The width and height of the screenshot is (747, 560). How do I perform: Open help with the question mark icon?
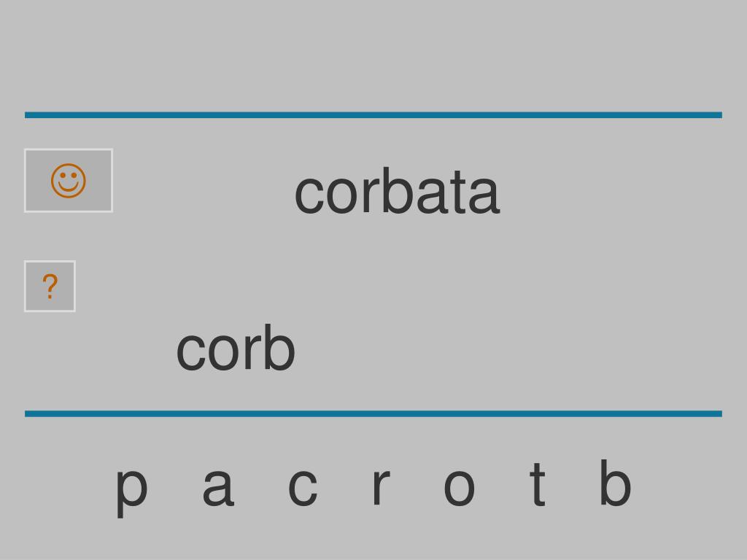coord(50,286)
